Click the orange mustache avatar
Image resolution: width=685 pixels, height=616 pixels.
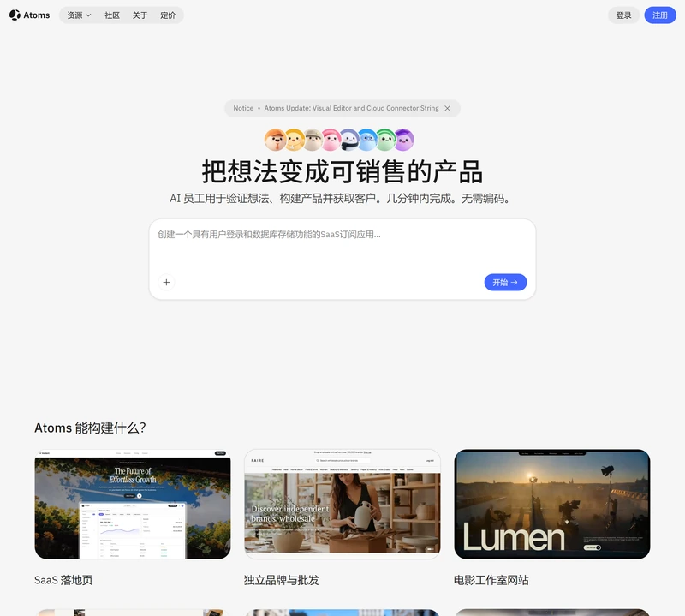(275, 140)
